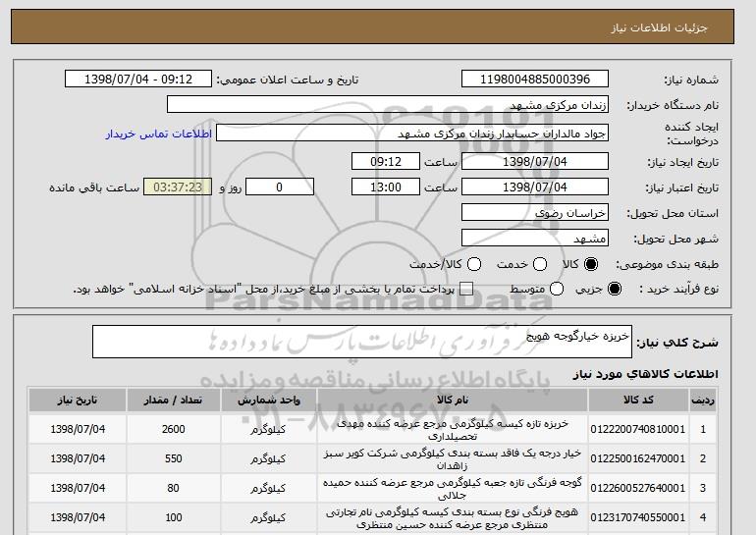
Task: Click quantity value 100
Action: tap(174, 517)
